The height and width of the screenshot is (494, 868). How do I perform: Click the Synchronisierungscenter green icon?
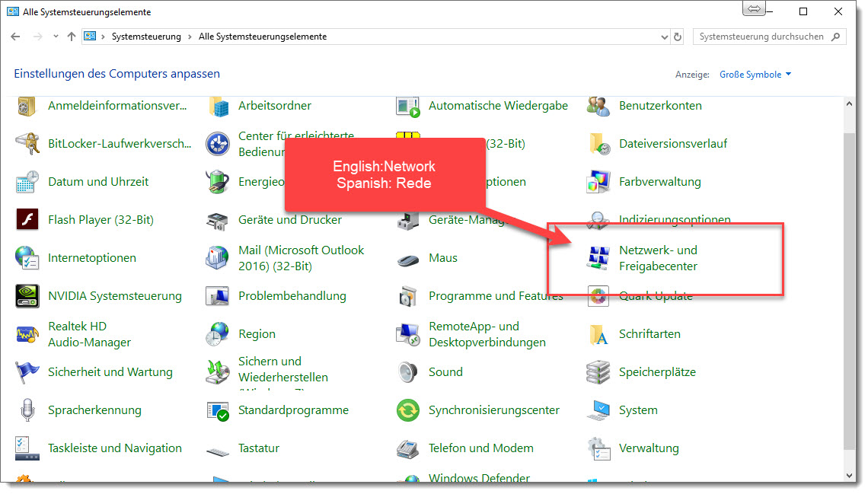(408, 410)
